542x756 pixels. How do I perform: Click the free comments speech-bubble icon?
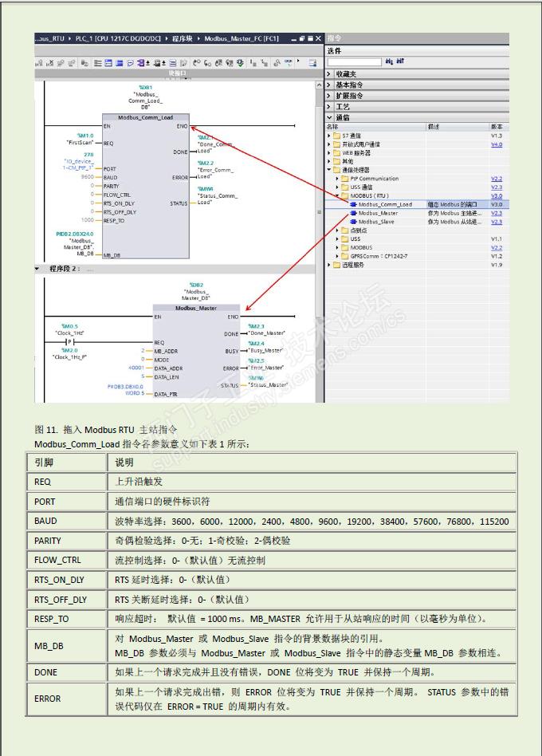(x=130, y=63)
